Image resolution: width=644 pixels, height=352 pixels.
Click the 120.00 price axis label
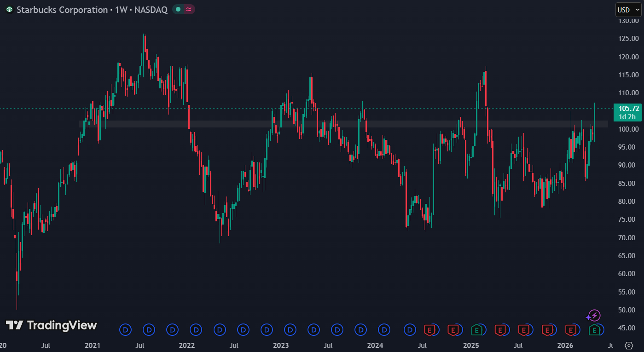629,57
